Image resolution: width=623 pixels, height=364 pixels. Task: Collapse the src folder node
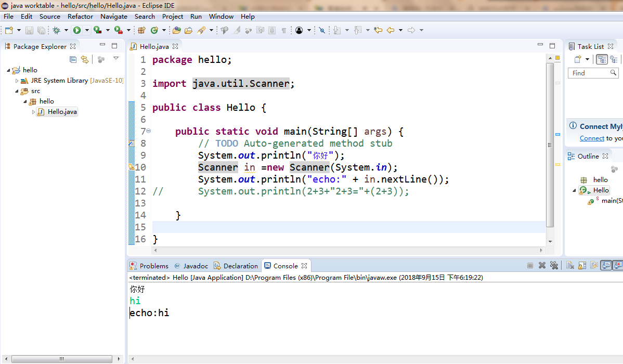click(x=17, y=92)
